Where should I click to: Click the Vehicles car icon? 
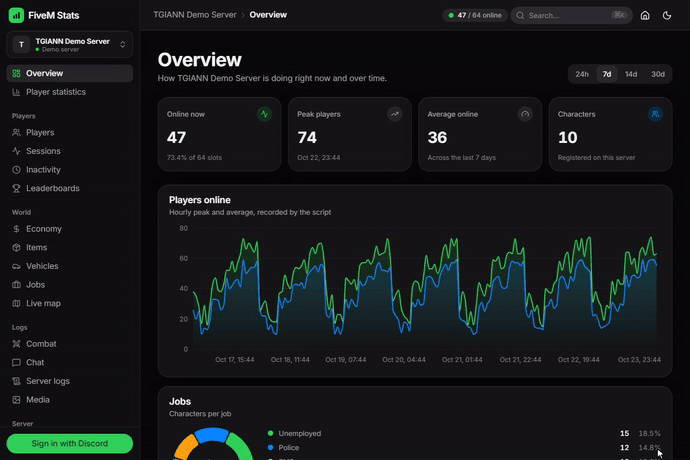coord(16,266)
